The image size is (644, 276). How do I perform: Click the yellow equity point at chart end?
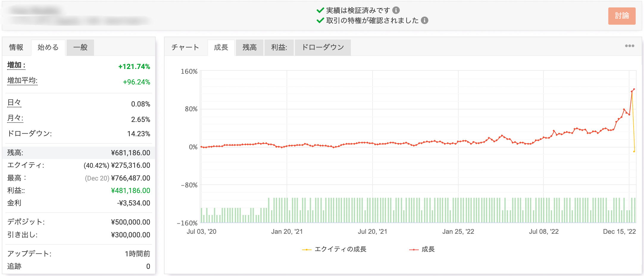coord(634,152)
